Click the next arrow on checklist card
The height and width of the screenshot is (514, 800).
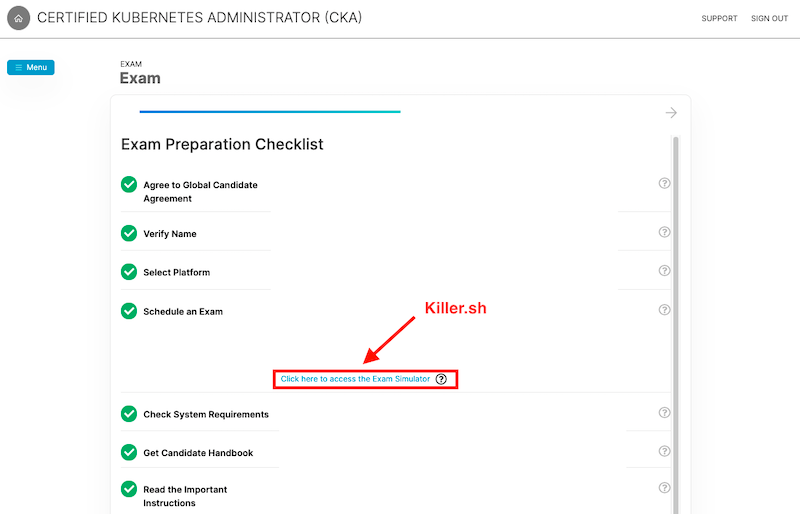pos(671,113)
